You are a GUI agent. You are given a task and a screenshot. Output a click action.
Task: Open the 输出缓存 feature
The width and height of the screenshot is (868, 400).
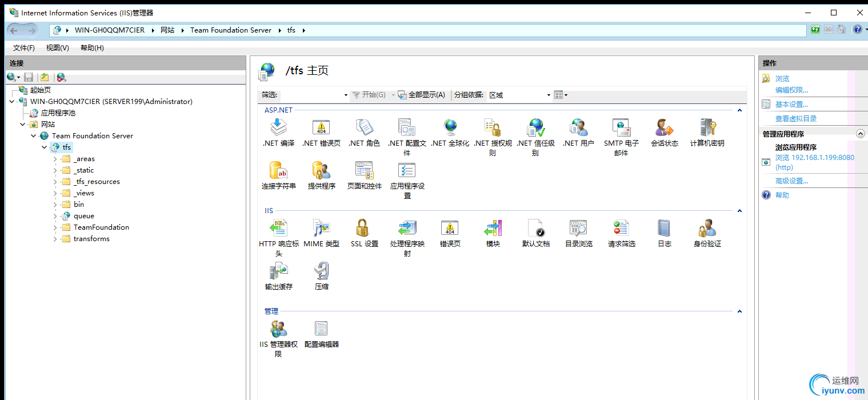(279, 276)
